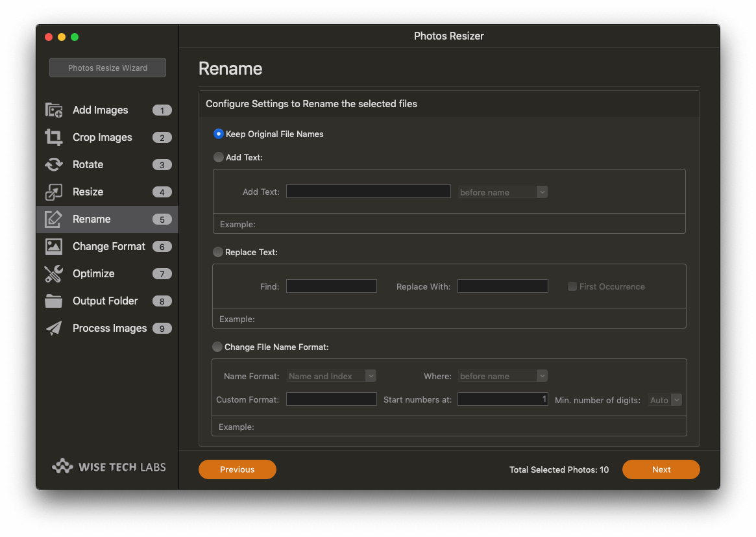
Task: Click the Rotate arrows icon
Action: 53,164
